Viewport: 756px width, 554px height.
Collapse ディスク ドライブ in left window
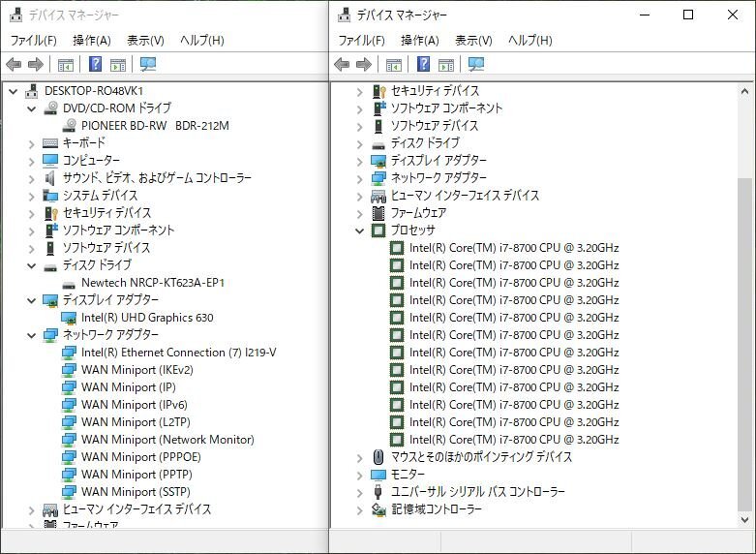[32, 265]
